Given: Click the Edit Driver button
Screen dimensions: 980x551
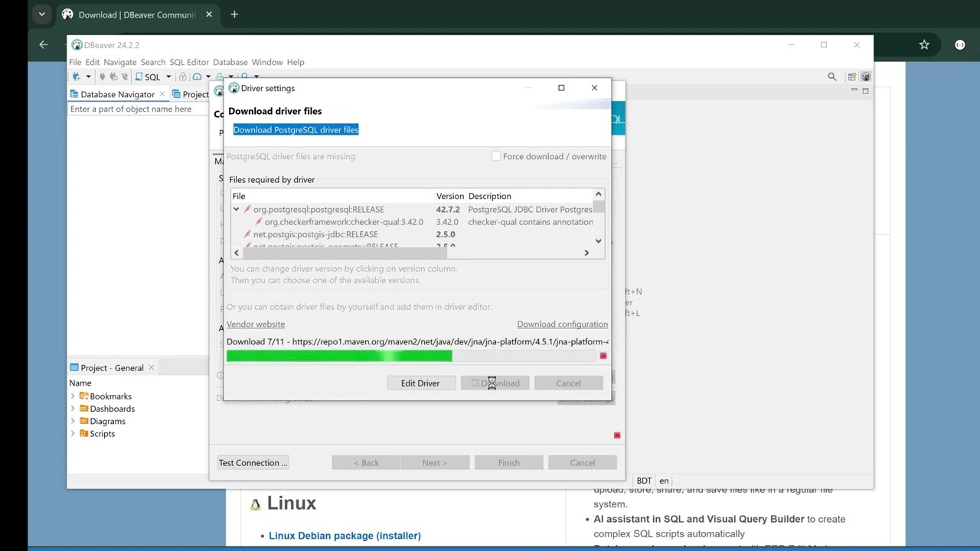Looking at the screenshot, I should point(420,383).
